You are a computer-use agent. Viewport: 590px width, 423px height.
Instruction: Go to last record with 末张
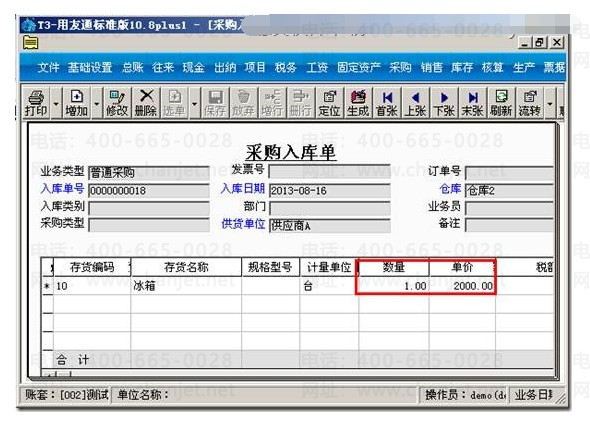point(473,103)
